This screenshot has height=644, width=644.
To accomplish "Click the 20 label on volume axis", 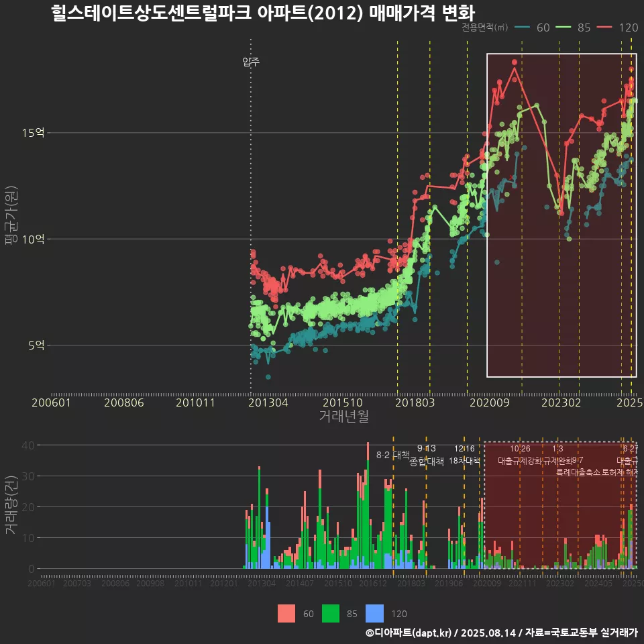I will [x=28, y=507].
